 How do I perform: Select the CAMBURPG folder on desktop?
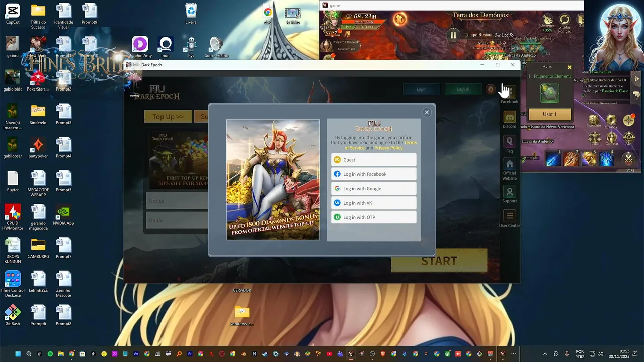[x=38, y=249]
